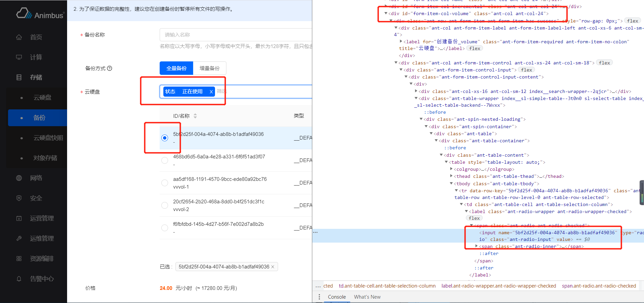This screenshot has height=303, width=644.
Task: Select radio for volume 468bd6d5-6a0a-4e28-a331-6f6f51ad3f07
Action: (165, 160)
